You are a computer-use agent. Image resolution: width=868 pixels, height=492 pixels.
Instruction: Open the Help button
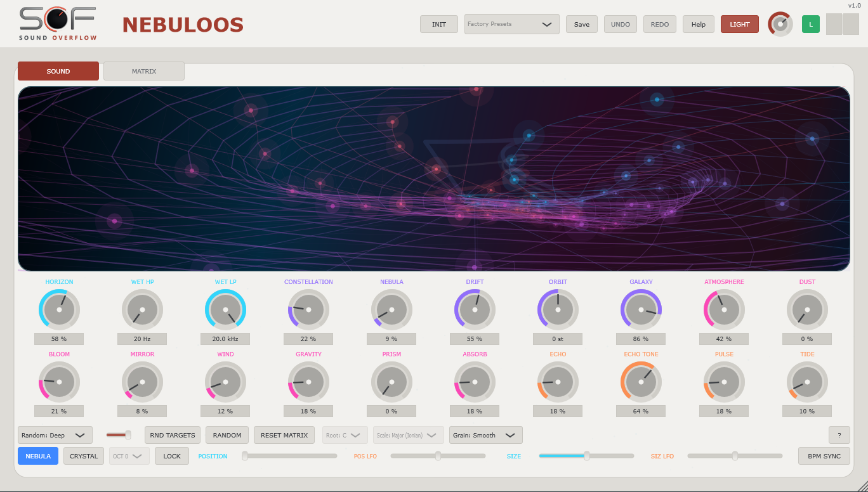699,24
